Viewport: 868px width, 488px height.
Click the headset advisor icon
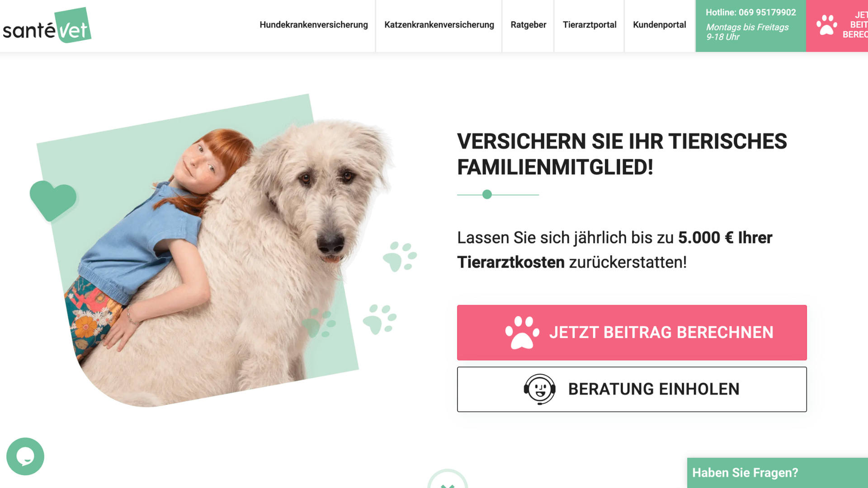(x=539, y=389)
